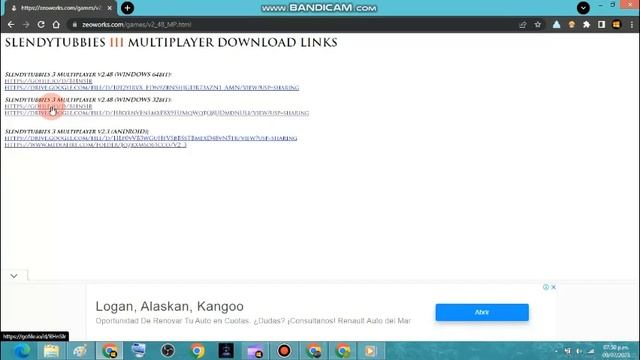This screenshot has height=360, width=640.
Task: Open the Chrome three-dot menu
Action: coord(632,24)
